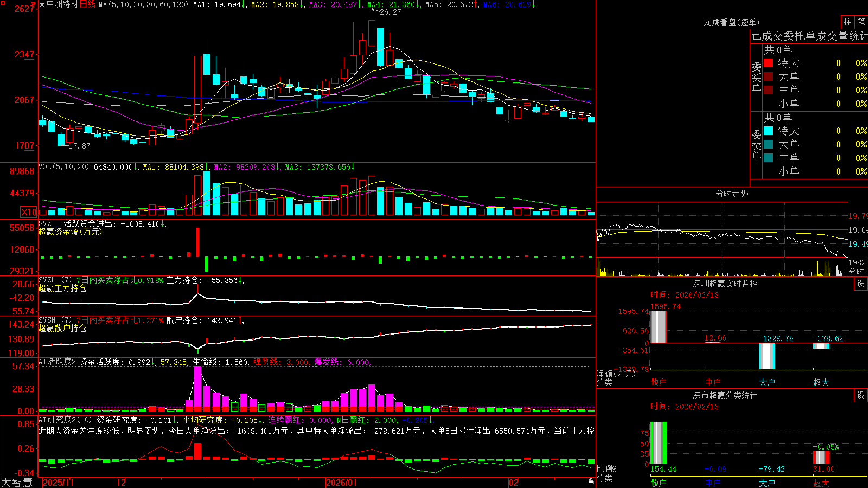The width and height of the screenshot is (868, 488).
Task: Click the SVSH (7) indicator label
Action: (55, 320)
